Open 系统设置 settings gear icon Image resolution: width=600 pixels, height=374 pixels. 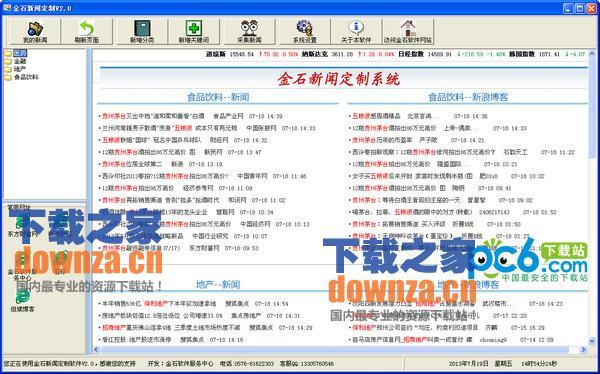305,28
